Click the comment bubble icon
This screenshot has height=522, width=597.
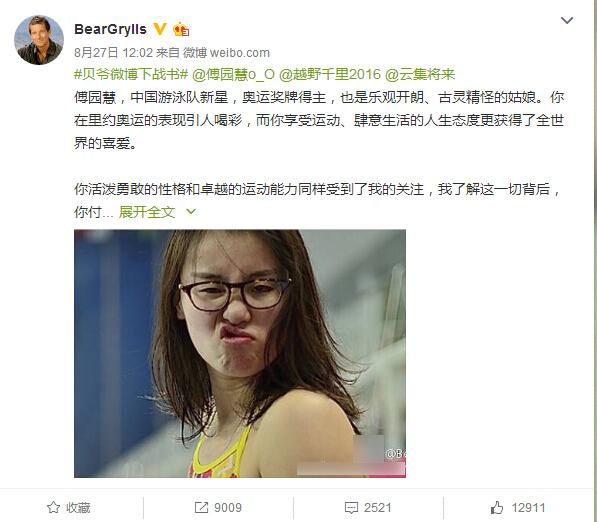(x=351, y=508)
